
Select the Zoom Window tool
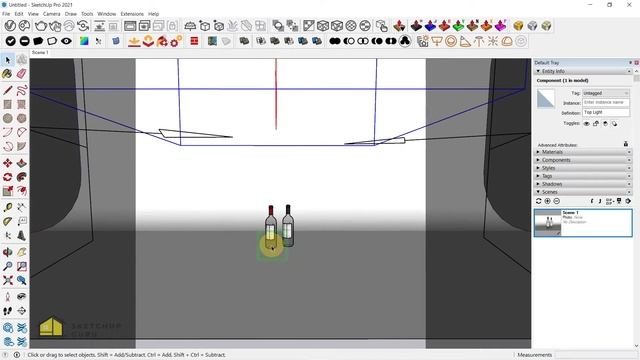[22, 266]
